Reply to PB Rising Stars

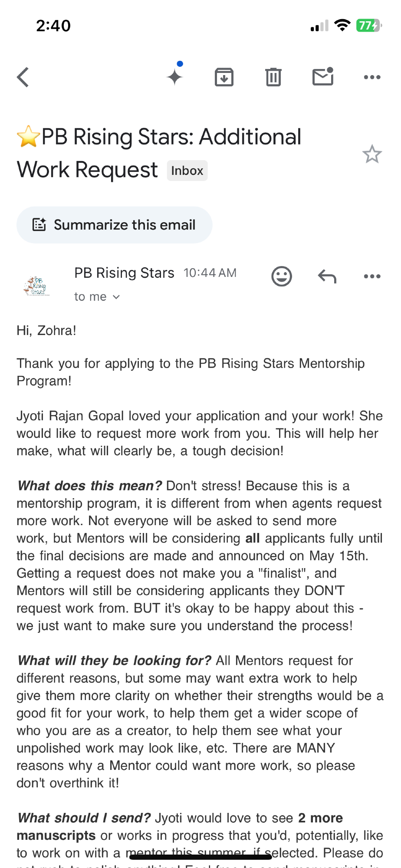click(327, 276)
